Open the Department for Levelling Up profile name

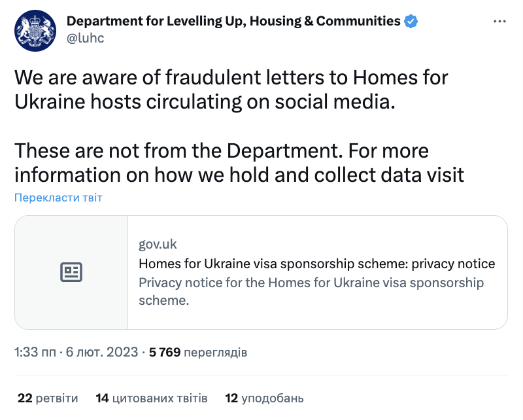(x=233, y=21)
